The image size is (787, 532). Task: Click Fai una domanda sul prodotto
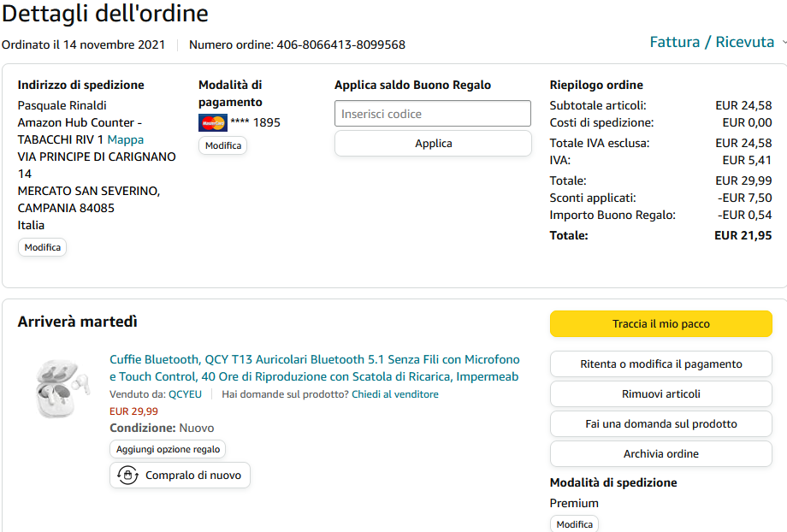(660, 424)
